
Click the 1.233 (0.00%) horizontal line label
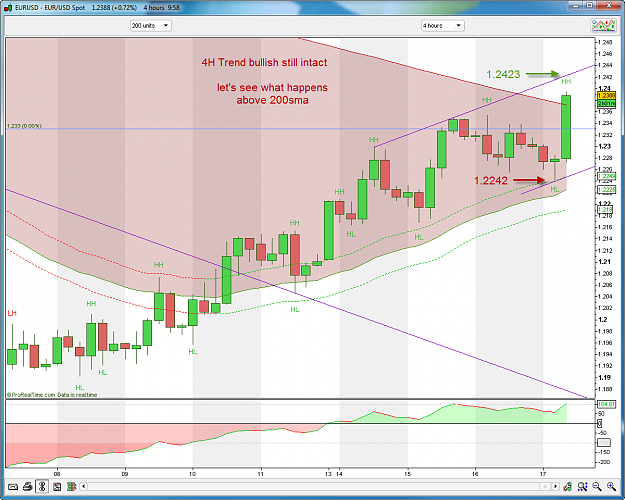(x=24, y=126)
